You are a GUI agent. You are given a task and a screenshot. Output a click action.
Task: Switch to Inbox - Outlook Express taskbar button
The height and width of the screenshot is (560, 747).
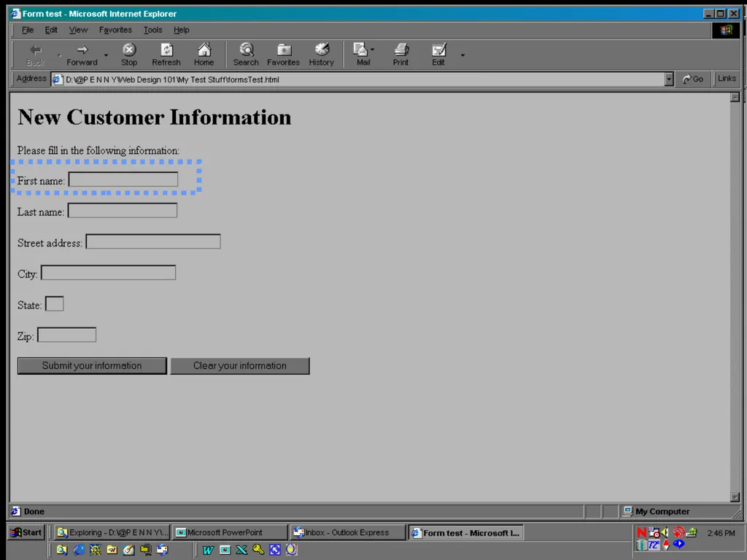(348, 532)
